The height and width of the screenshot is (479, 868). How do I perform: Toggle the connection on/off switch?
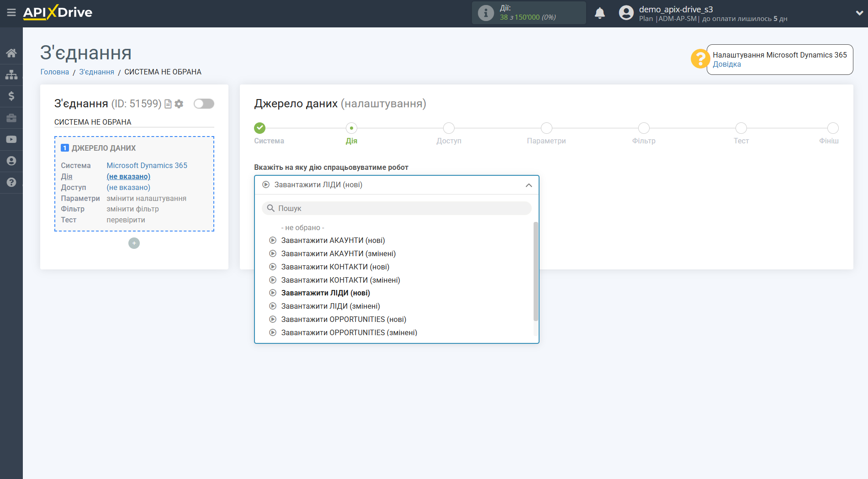[204, 104]
